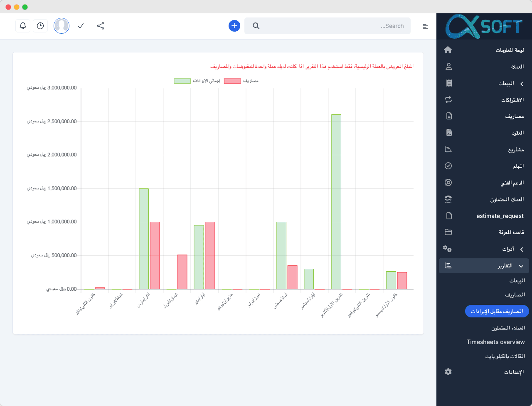Toggle إجمالي الإيرادات legend series
This screenshot has width=532, height=406.
[x=196, y=81]
